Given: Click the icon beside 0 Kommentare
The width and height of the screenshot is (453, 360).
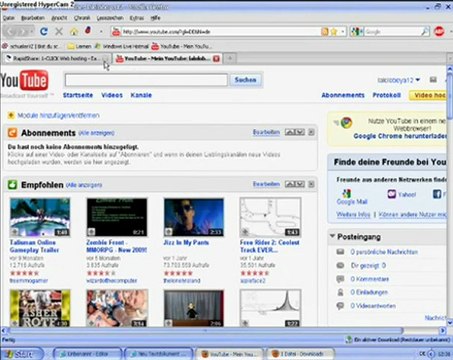Looking at the screenshot, I should tap(340, 279).
